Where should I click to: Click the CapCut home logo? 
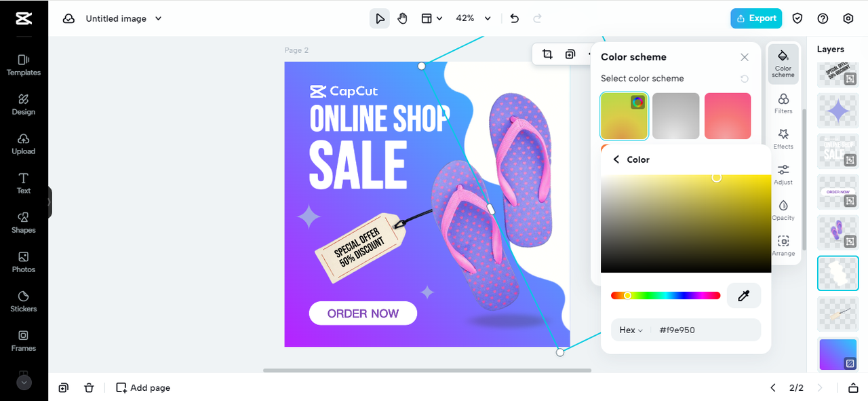[x=24, y=18]
